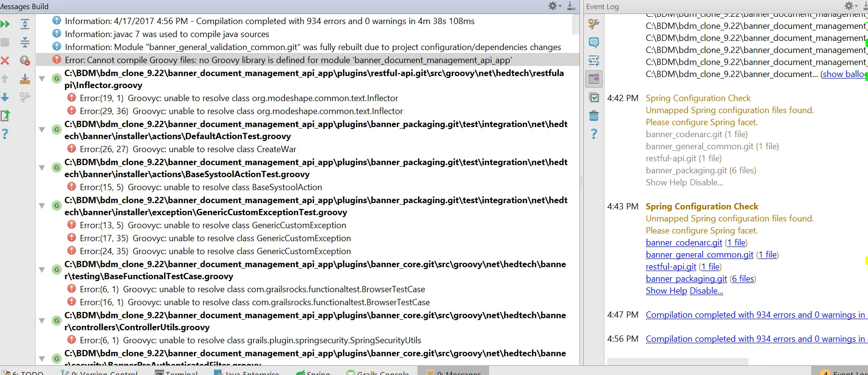Open Event Log gear settings menu
Viewport: 868px width, 375px height.
(850, 6)
